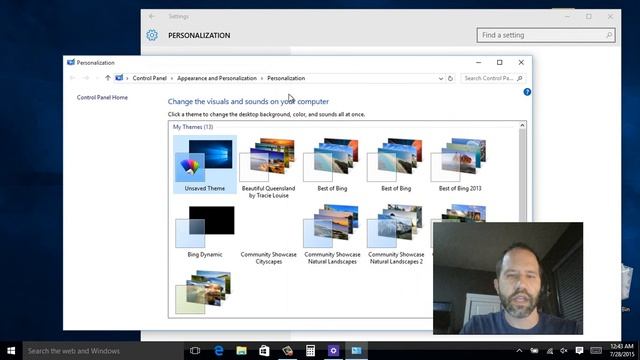
Task: Click the My Themes (13) heading
Action: (x=193, y=127)
